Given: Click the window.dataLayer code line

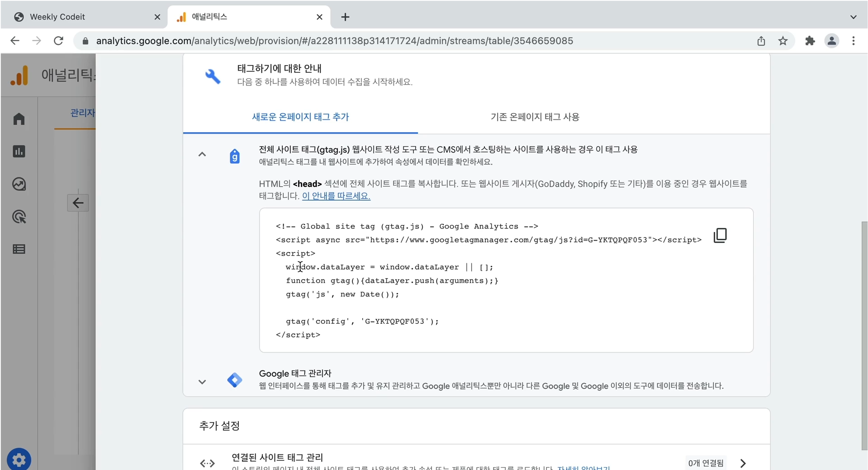Looking at the screenshot, I should pyautogui.click(x=389, y=267).
